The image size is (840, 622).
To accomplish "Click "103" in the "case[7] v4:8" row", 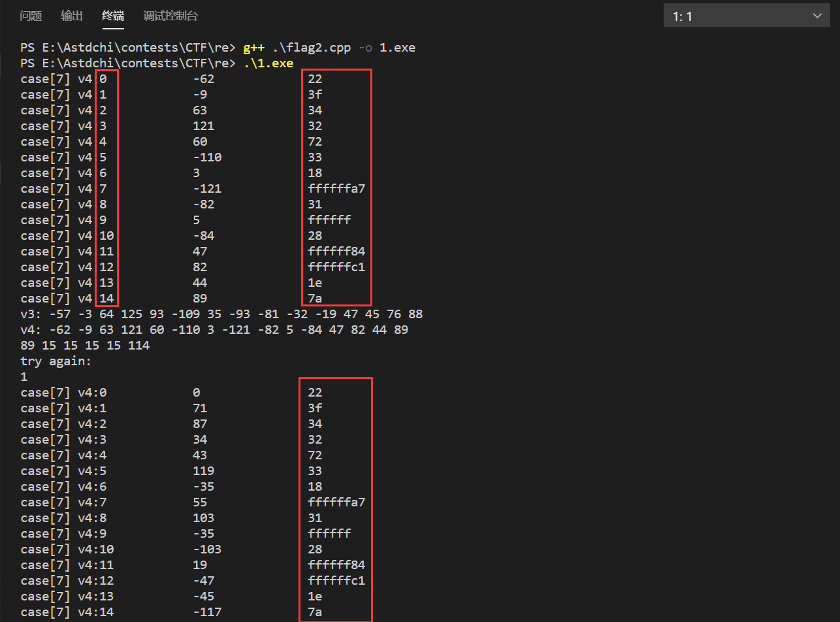I will (x=204, y=518).
